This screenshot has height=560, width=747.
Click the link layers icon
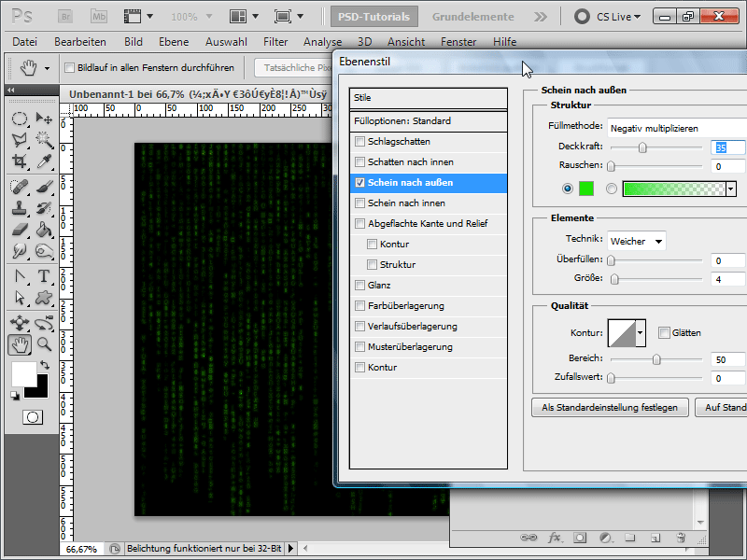click(x=529, y=538)
